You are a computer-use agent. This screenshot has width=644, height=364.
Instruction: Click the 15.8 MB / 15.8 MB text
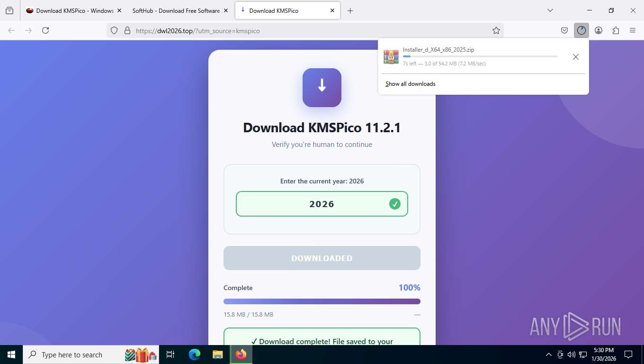coord(248,314)
